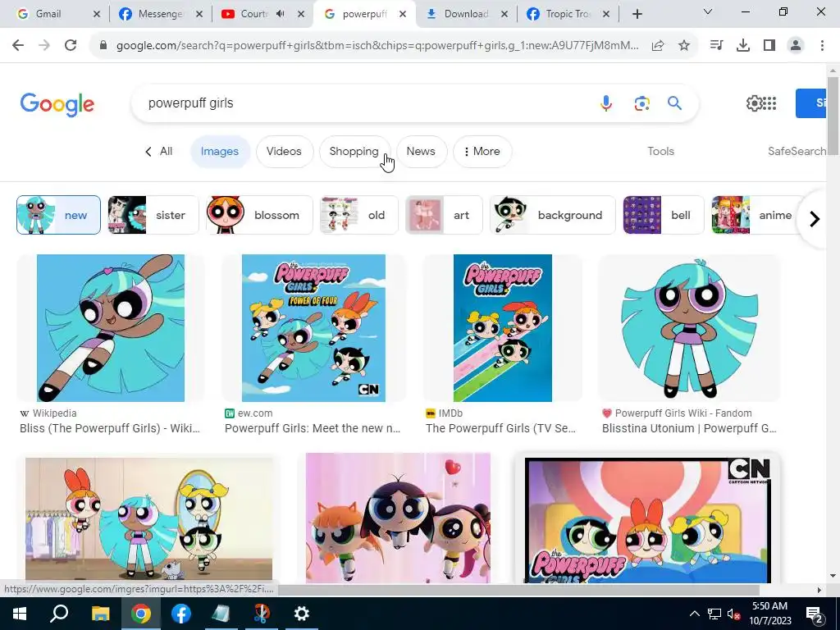840x630 pixels.
Task: Select the Images filter tab
Action: (220, 152)
